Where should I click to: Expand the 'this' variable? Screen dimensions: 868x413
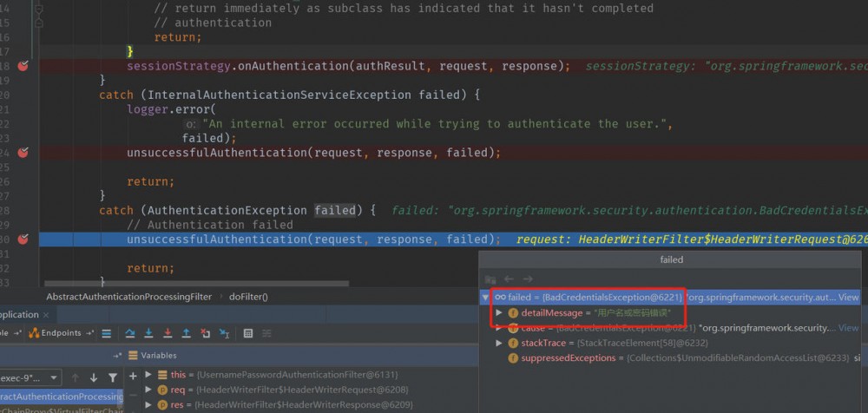[148, 375]
